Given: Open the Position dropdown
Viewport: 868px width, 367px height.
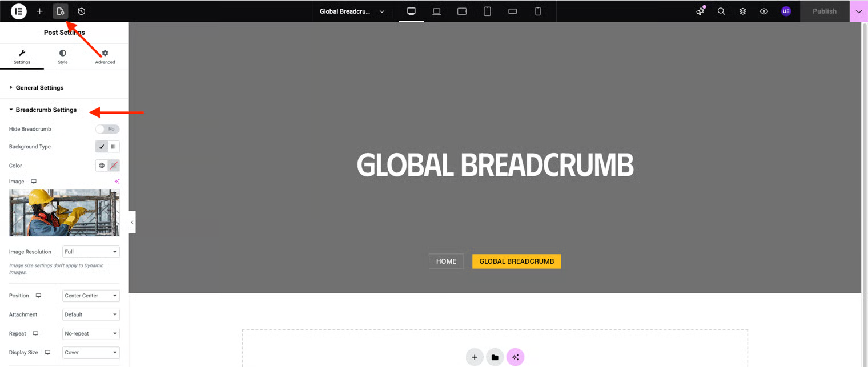Looking at the screenshot, I should click(91, 296).
